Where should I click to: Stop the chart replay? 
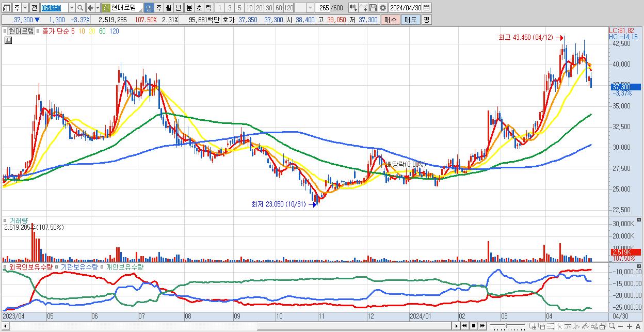click(x=474, y=326)
